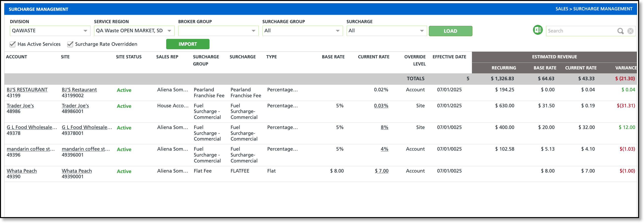The width and height of the screenshot is (644, 223).
Task: Open the Service Region dropdown
Action: [x=134, y=31]
